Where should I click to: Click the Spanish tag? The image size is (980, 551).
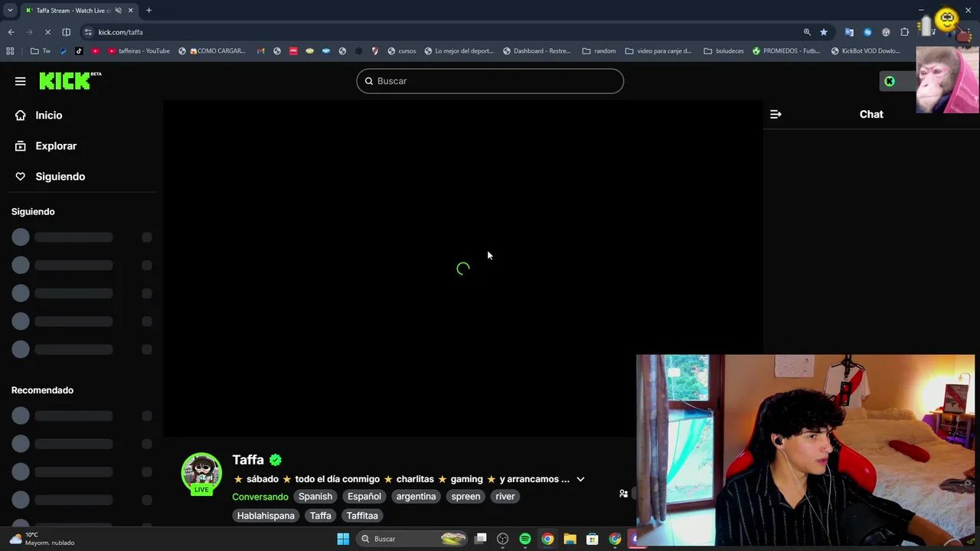[x=315, y=497]
